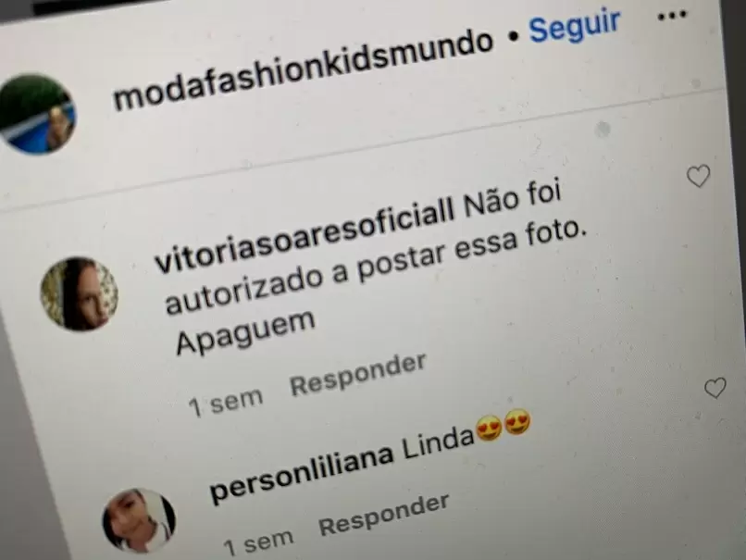This screenshot has height=560, width=746.
Task: Open the 1 sem timestamp under vitoriasoaresoficiall comment
Action: [226, 403]
